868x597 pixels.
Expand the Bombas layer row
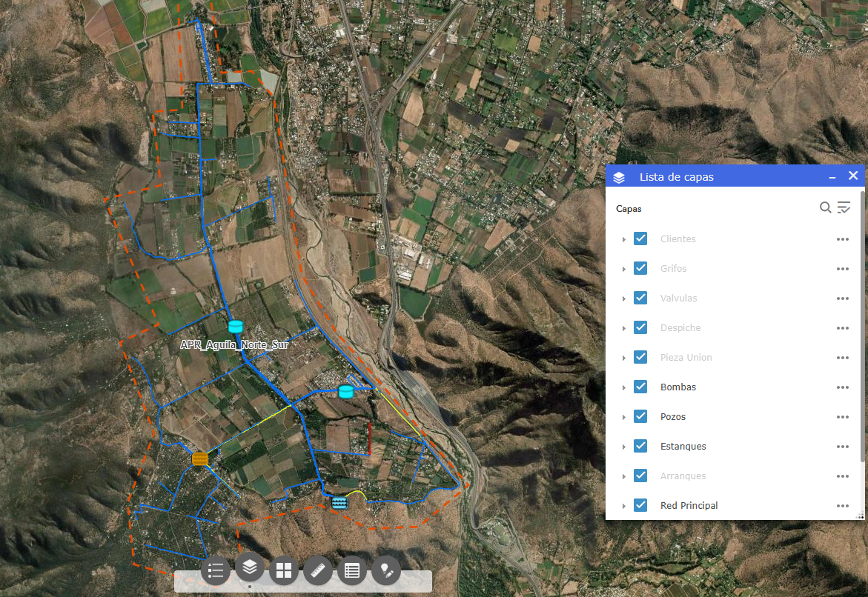pyautogui.click(x=624, y=388)
